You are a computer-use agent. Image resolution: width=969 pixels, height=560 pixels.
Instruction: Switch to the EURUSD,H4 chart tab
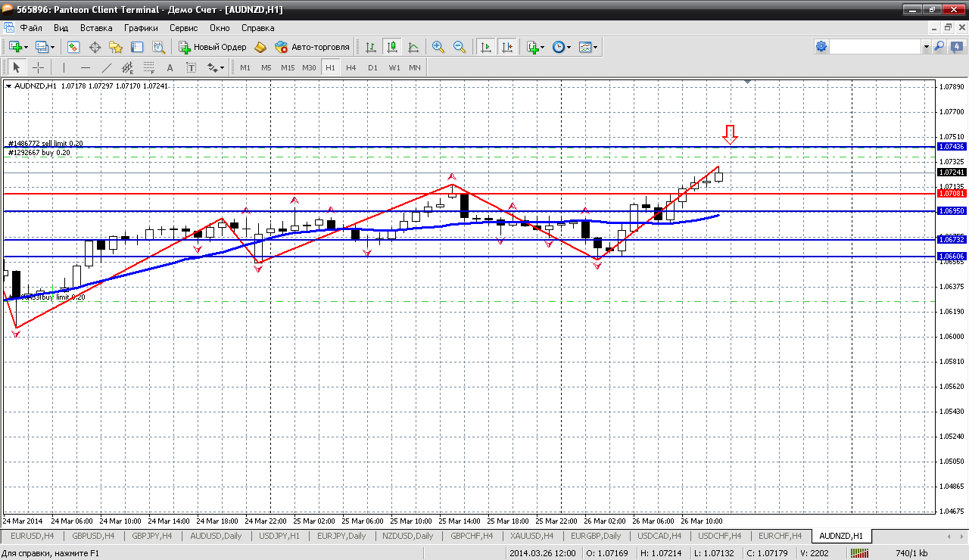32,536
